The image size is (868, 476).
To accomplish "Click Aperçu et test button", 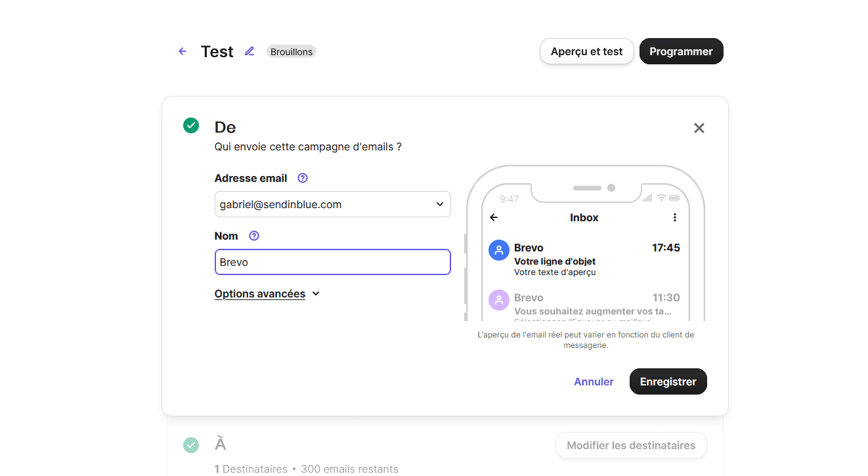I will coord(587,51).
